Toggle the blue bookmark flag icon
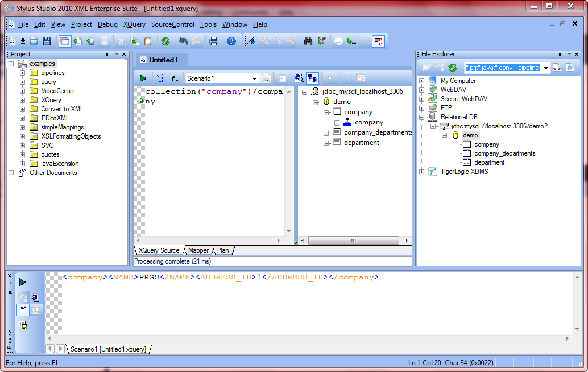 [251, 41]
